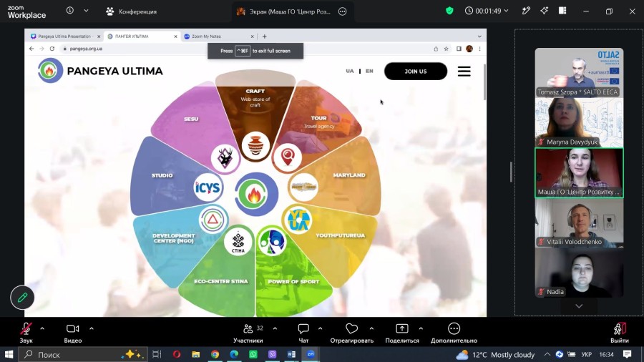Click the JOIN US button
This screenshot has height=362, width=644.
[x=416, y=71]
